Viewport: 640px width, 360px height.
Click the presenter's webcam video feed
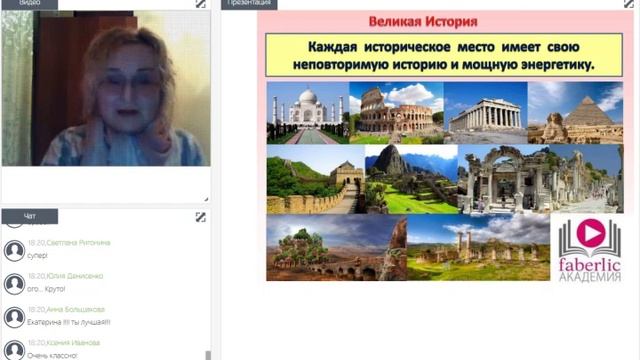106,88
